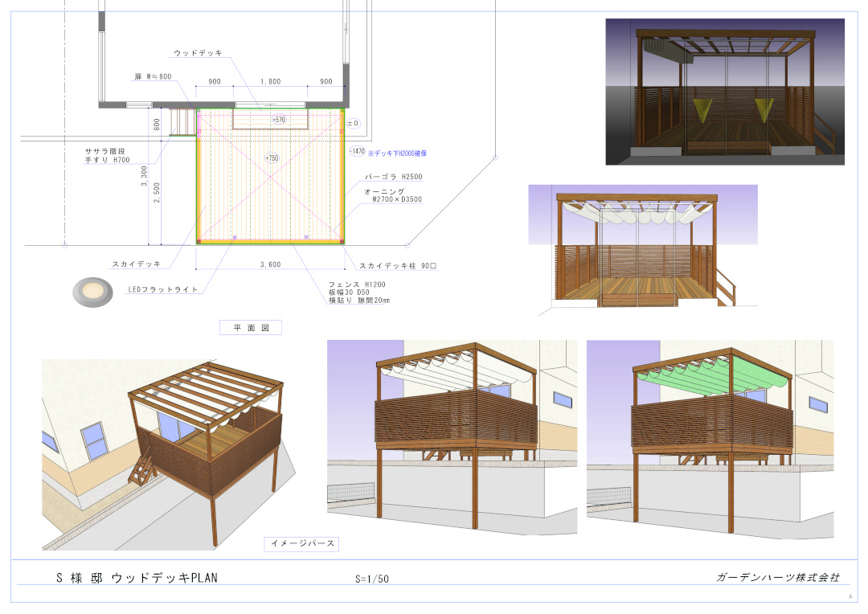
Task: Click the フェンス H1200 annotation
Action: point(357,284)
